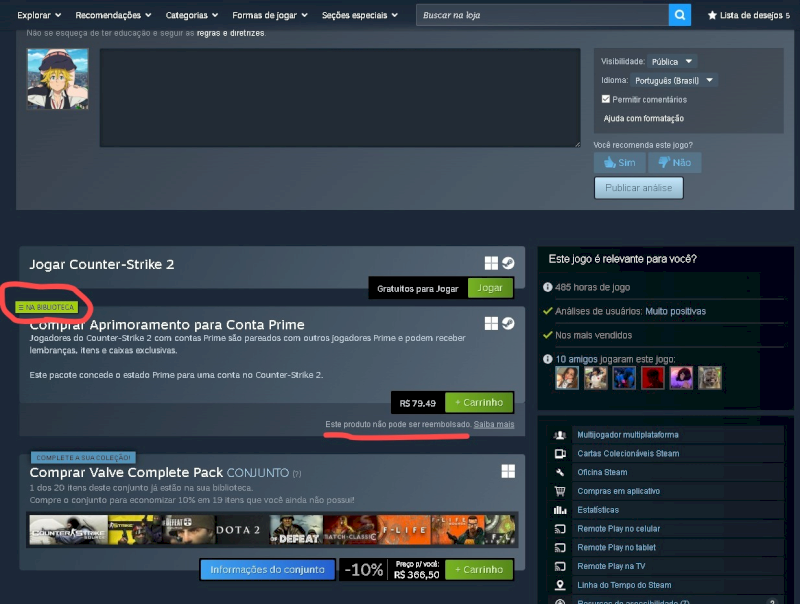
Task: Click Steam icon in Conta Prime box
Action: 508,323
